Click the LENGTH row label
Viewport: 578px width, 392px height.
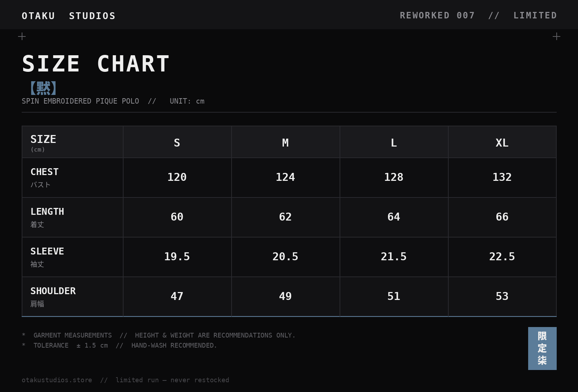[47, 212]
